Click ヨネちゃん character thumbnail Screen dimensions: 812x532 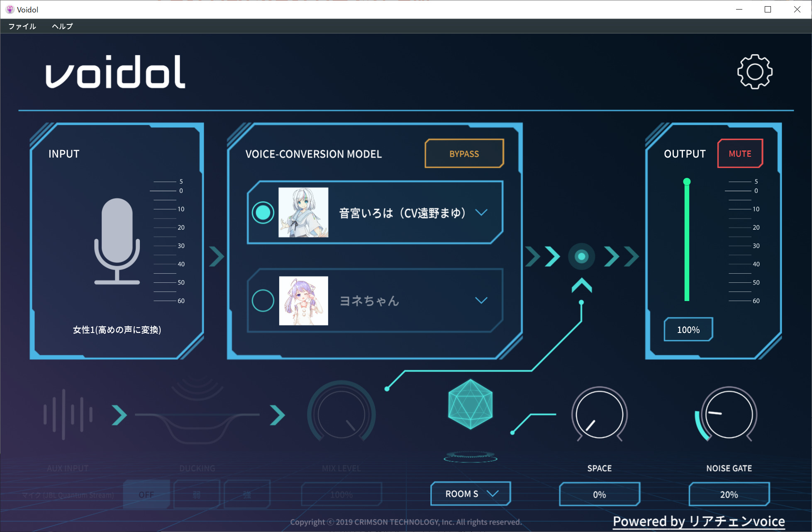point(303,301)
